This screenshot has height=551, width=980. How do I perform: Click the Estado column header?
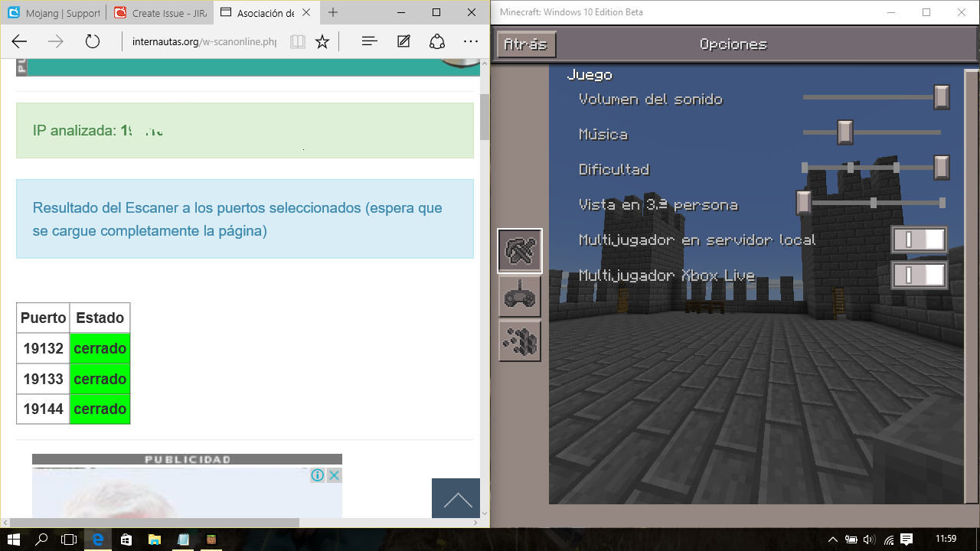click(x=100, y=318)
